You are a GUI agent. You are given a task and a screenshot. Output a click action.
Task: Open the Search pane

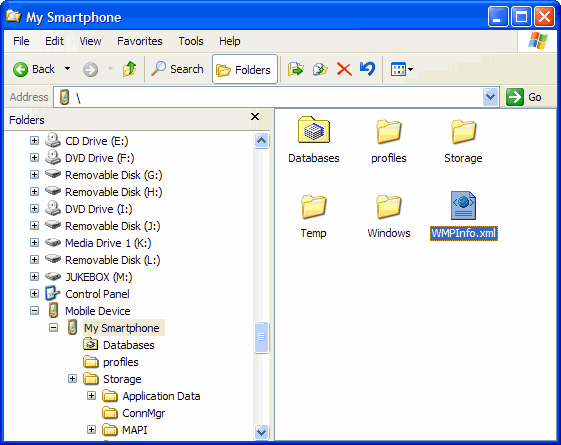pos(177,69)
